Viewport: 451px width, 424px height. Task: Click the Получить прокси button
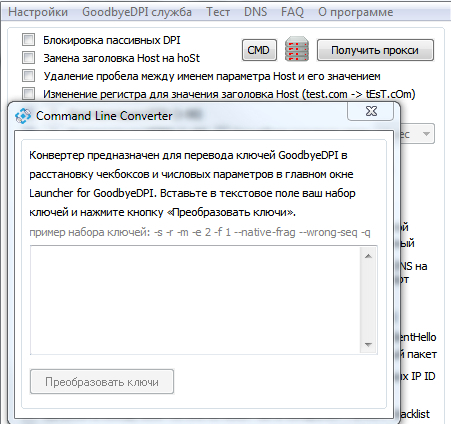point(375,50)
